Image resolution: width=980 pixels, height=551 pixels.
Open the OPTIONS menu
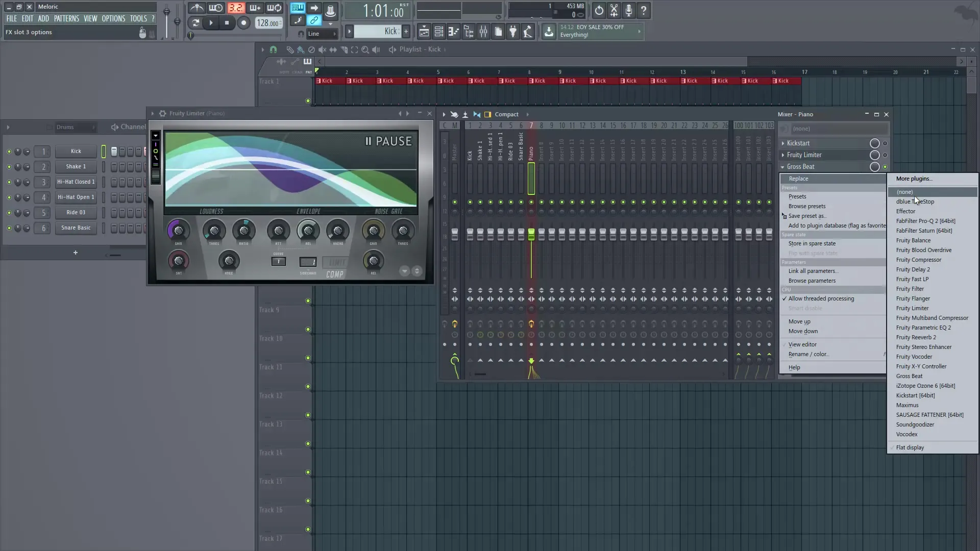coord(113,18)
